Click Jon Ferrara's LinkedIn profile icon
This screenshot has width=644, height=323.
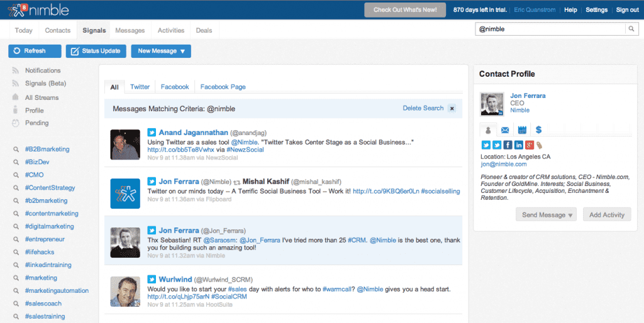coord(518,145)
